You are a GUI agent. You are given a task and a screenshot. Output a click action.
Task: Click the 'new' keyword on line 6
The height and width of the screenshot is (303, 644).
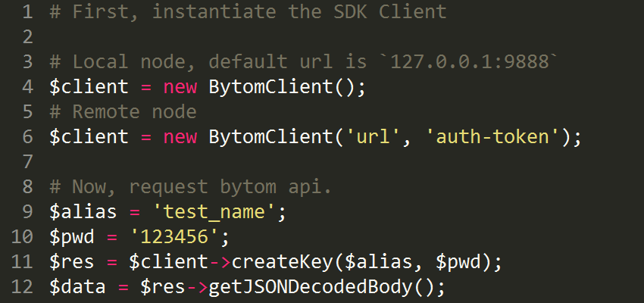click(x=180, y=138)
